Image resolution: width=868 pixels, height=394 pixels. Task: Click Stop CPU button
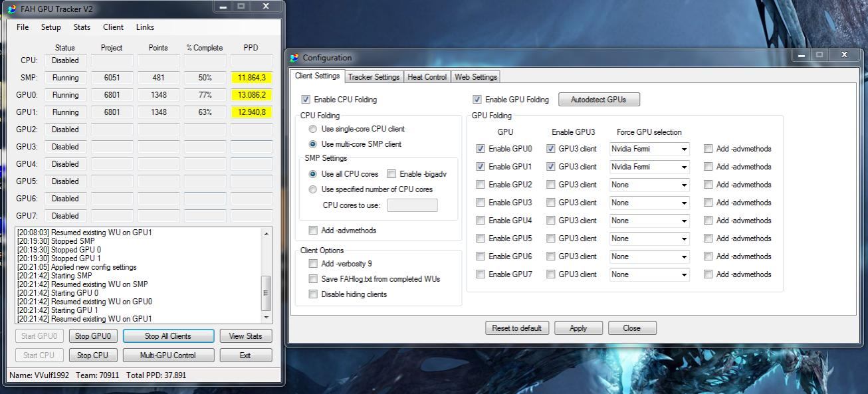coord(92,355)
